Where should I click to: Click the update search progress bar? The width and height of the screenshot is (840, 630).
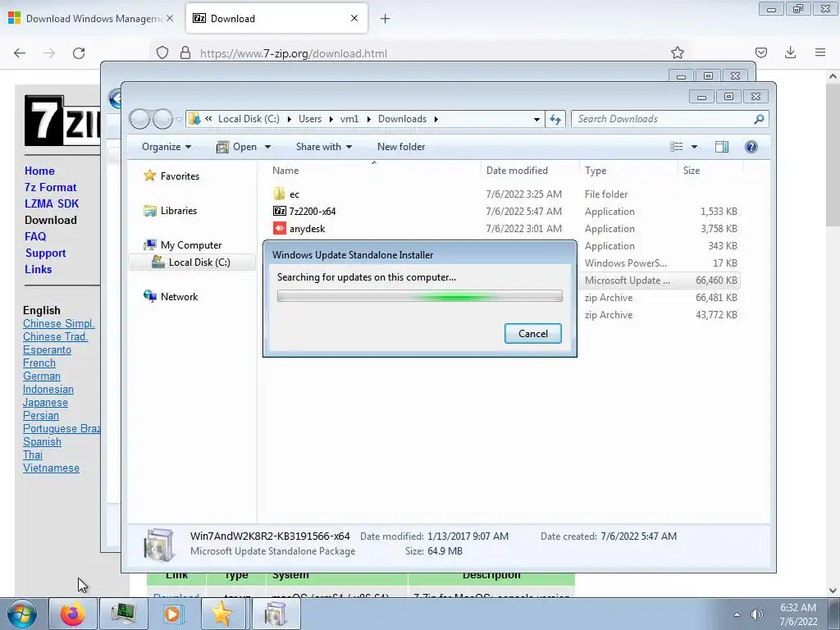coord(420,296)
